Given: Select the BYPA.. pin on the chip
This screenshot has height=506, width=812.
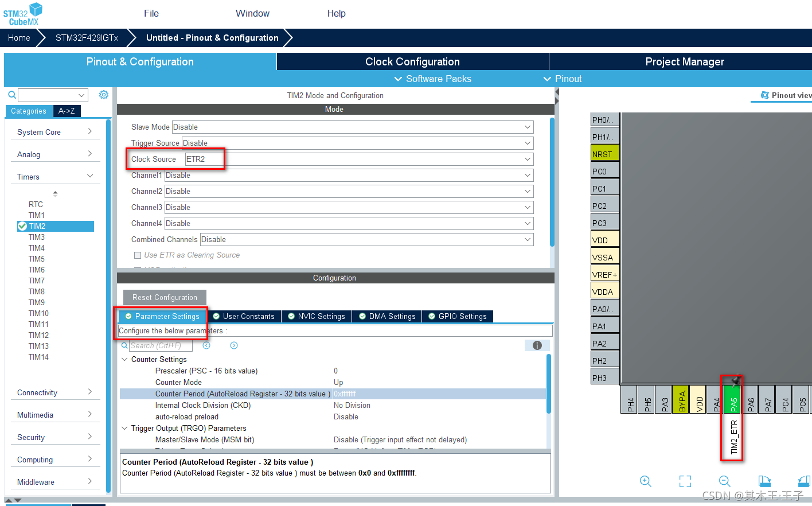Looking at the screenshot, I should click(682, 399).
